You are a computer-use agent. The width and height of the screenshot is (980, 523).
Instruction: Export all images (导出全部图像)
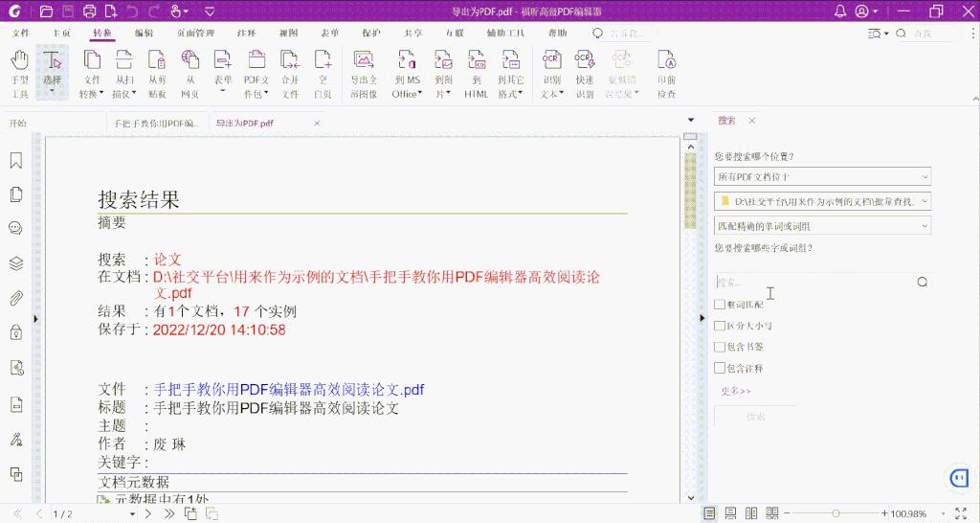tap(363, 74)
